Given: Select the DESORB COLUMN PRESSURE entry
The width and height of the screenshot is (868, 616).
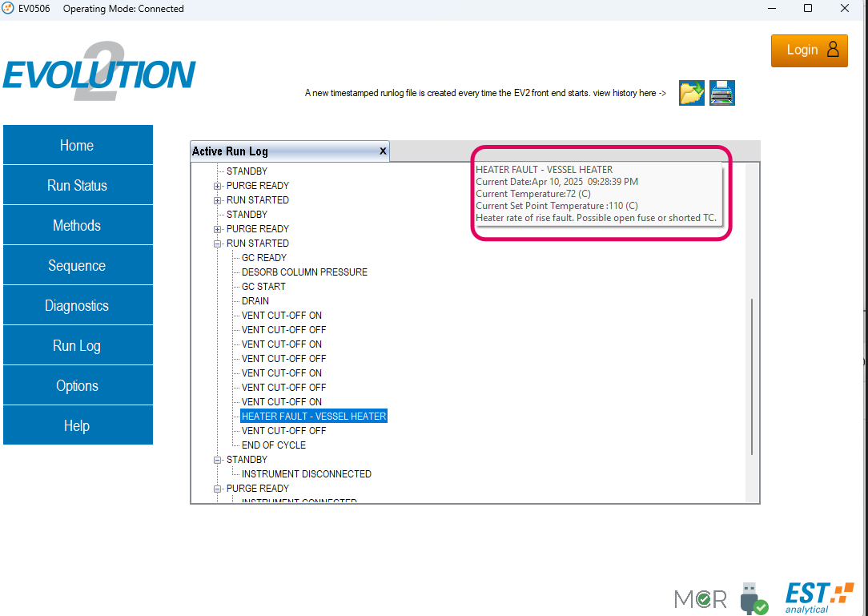Looking at the screenshot, I should [x=304, y=272].
